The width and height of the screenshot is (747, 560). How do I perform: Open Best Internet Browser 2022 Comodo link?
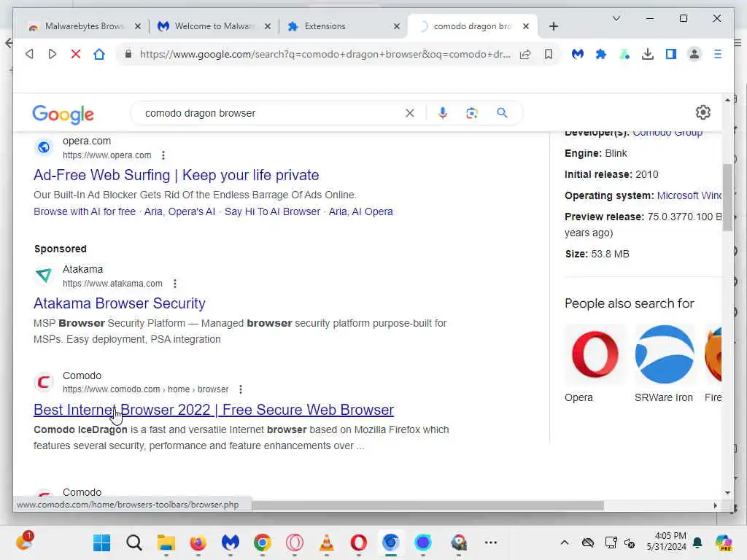[x=214, y=410]
